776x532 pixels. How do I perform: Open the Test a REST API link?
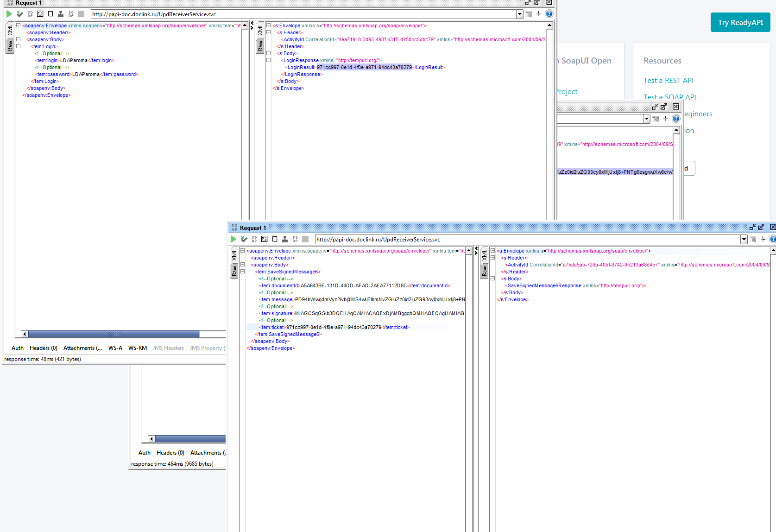point(669,80)
